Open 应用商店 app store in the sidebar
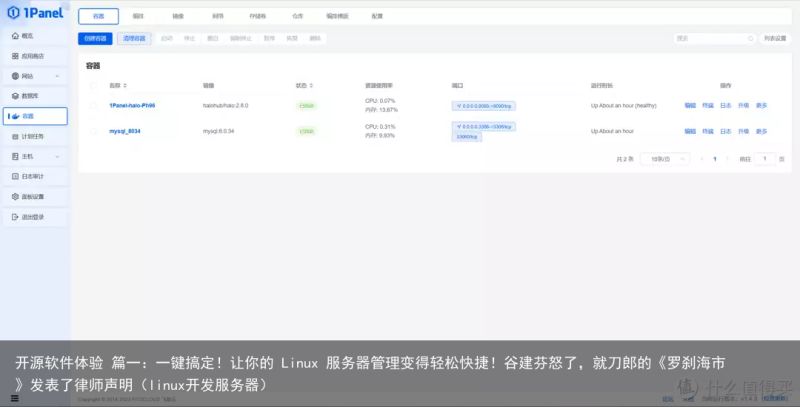Image resolution: width=800 pixels, height=407 pixels. coord(35,56)
